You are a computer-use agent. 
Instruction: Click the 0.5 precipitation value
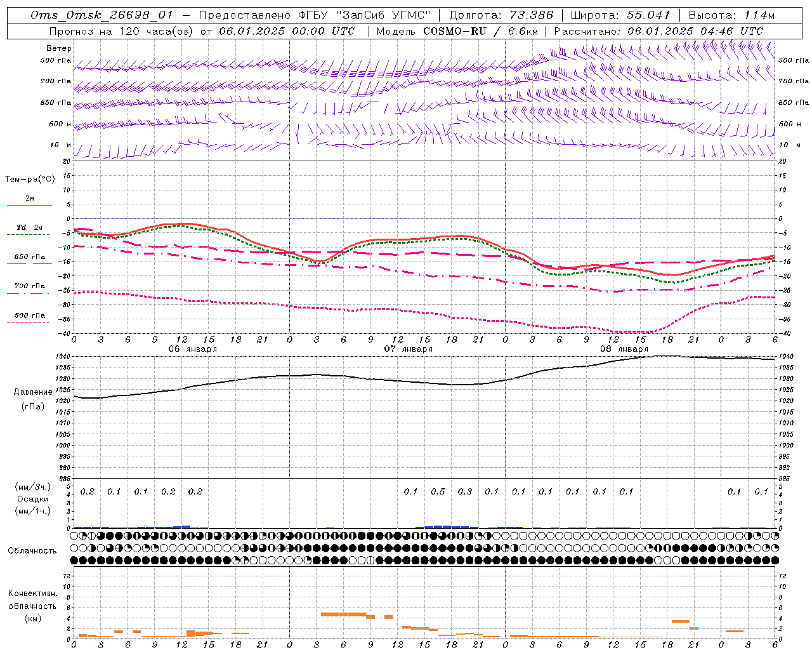pos(438,492)
